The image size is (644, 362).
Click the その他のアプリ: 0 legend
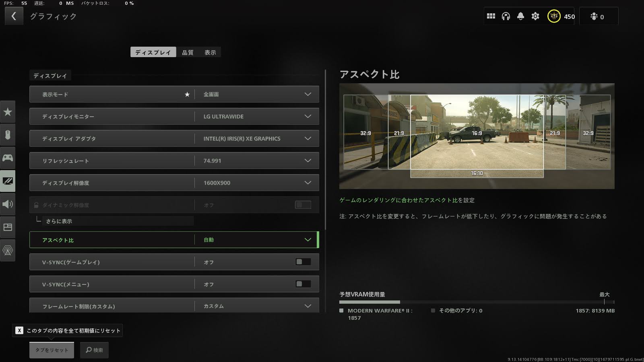point(457,311)
